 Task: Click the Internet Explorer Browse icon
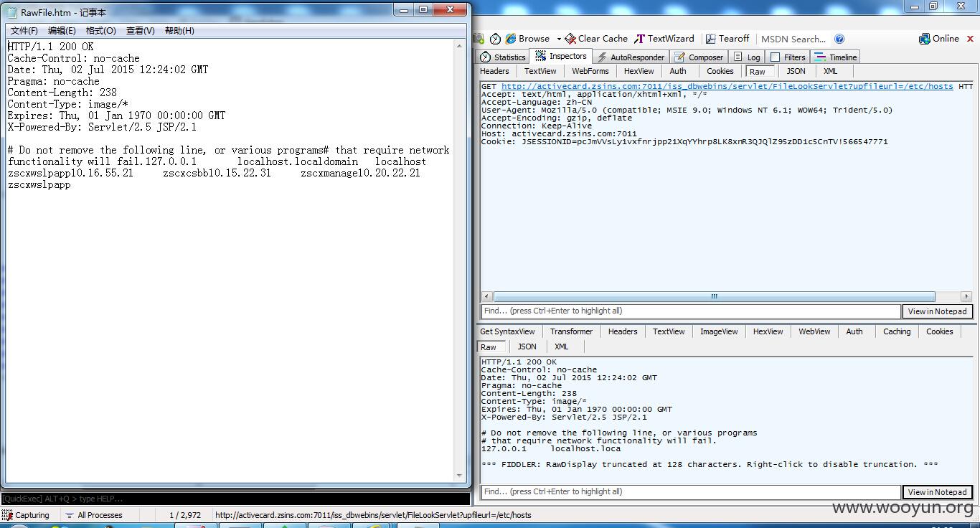pos(511,39)
